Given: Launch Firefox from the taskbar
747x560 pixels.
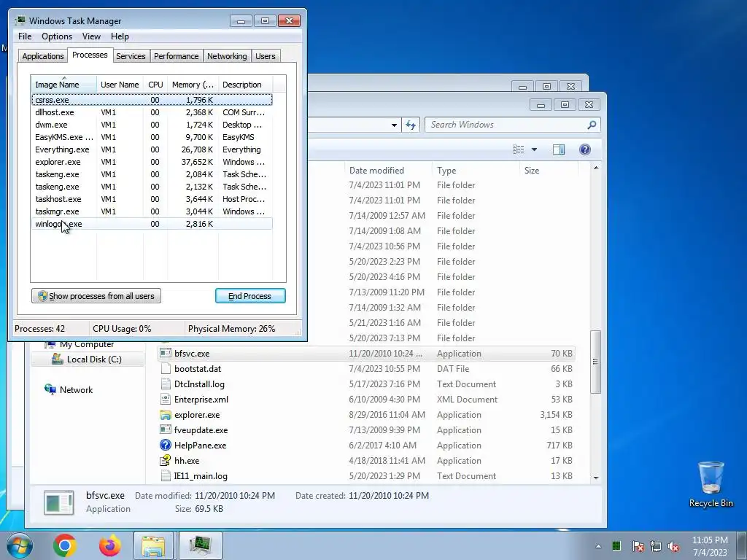Looking at the screenshot, I should coord(110,545).
